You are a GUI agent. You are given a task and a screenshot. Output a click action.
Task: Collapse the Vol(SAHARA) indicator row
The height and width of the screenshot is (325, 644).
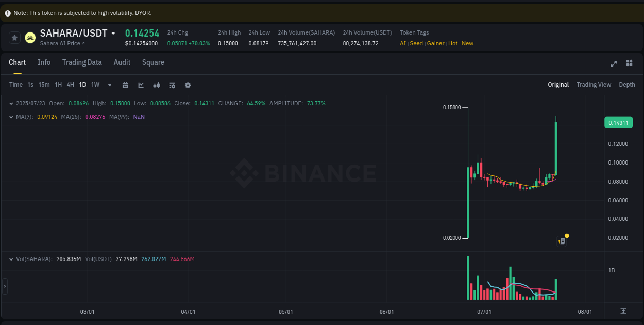tap(11, 258)
